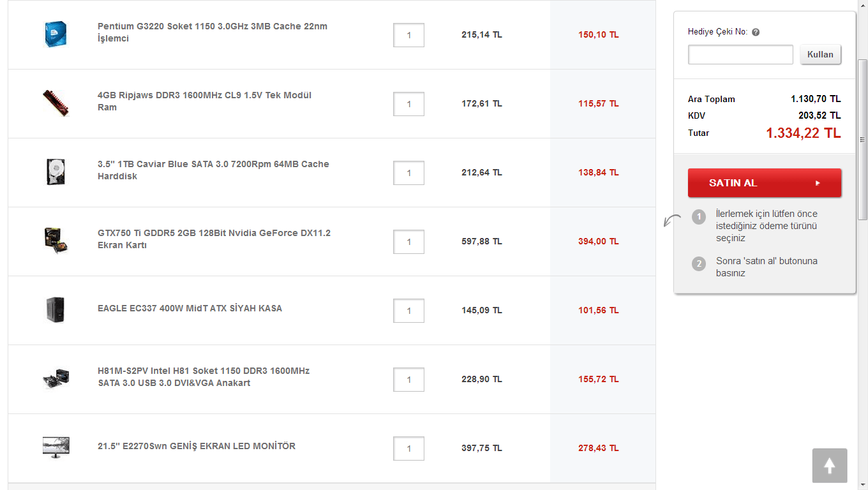The image size is (868, 490).
Task: Click the quantity box for EAGLE EC337 case
Action: click(408, 311)
